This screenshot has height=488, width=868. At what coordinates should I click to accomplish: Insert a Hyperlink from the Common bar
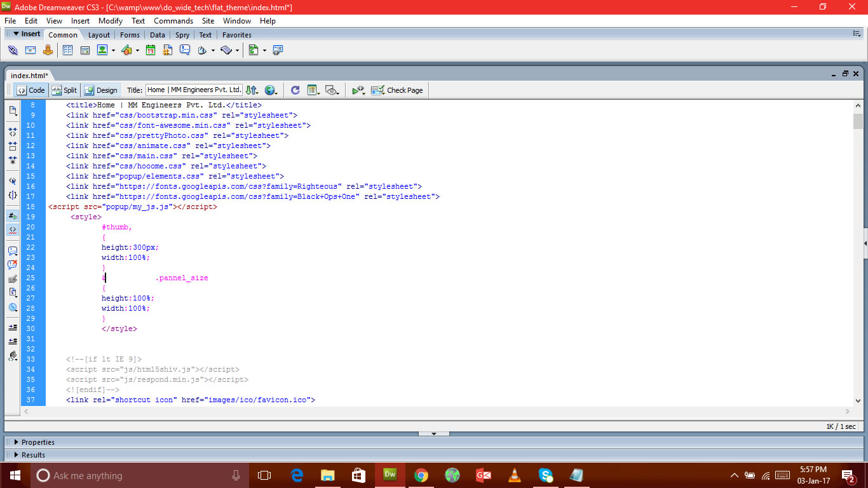pyautogui.click(x=13, y=50)
